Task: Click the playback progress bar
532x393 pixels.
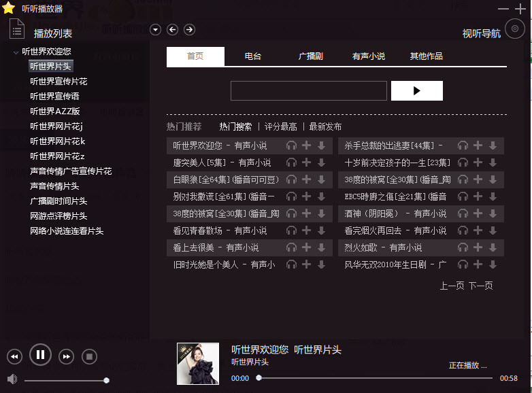Action: pos(374,378)
